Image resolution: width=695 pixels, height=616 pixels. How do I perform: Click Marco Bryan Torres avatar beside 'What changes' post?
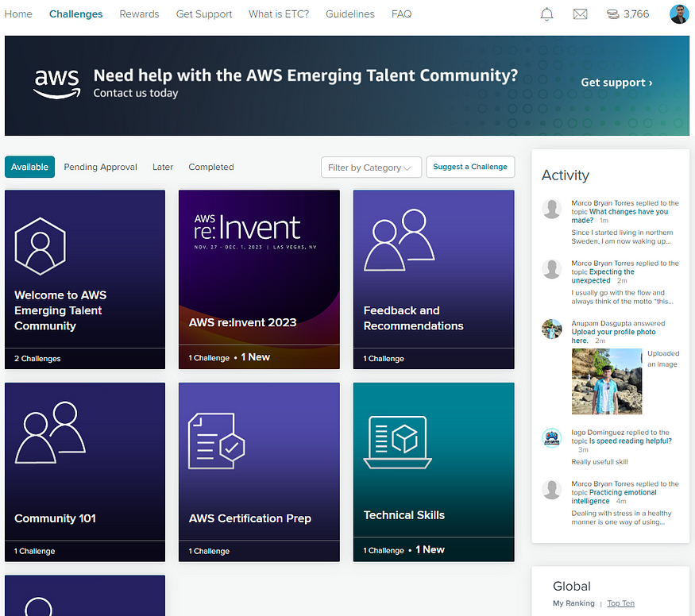(x=552, y=209)
